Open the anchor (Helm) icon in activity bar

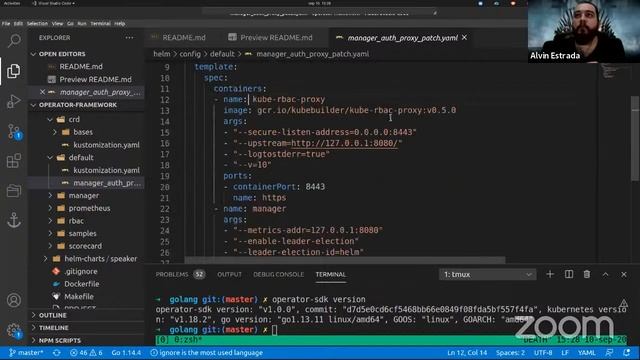(x=14, y=220)
